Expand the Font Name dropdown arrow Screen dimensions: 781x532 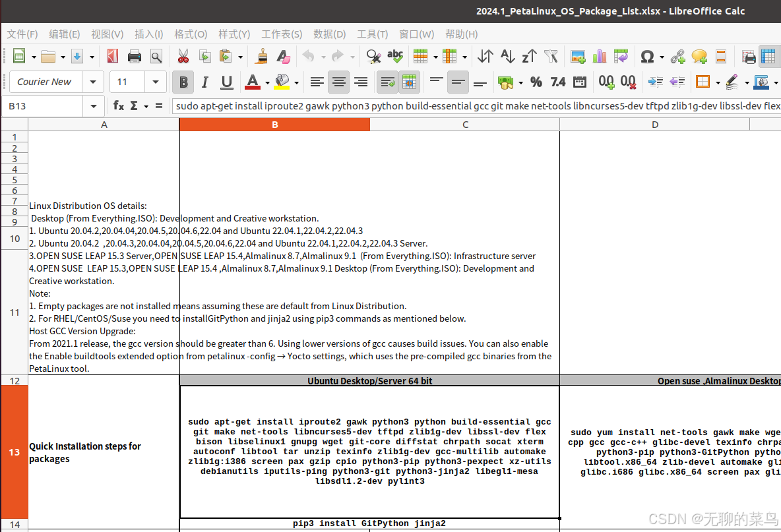point(93,82)
